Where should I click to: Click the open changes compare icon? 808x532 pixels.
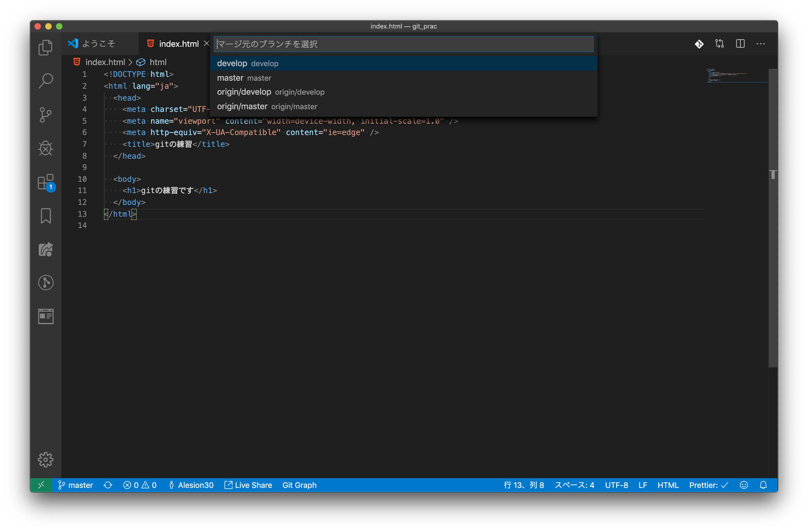(720, 44)
